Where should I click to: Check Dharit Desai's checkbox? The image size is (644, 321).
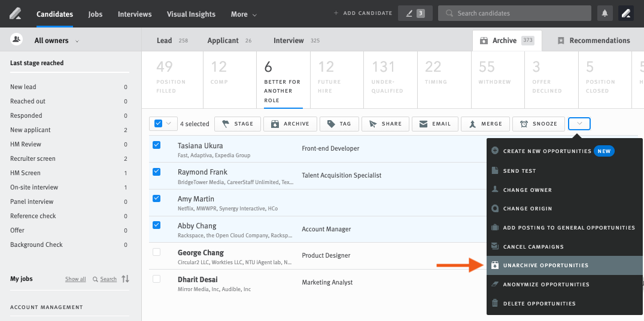(156, 279)
